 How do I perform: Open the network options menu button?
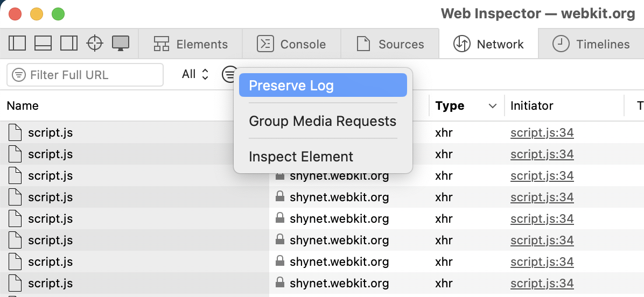tap(229, 74)
